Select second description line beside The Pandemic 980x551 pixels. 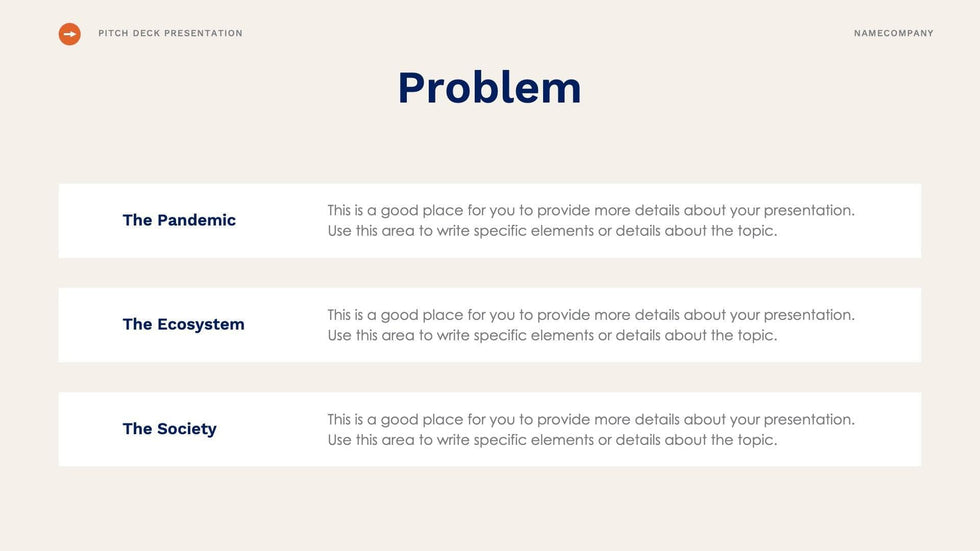pyautogui.click(x=552, y=231)
